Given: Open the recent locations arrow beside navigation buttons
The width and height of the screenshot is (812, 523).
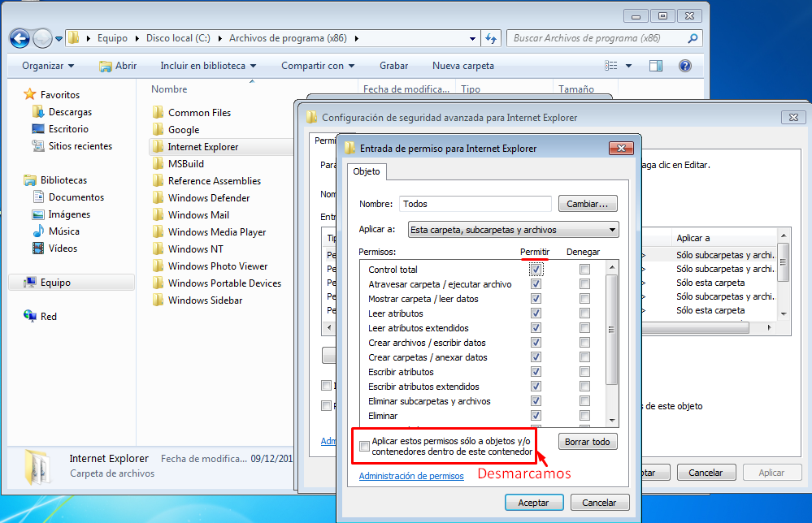Looking at the screenshot, I should point(59,39).
